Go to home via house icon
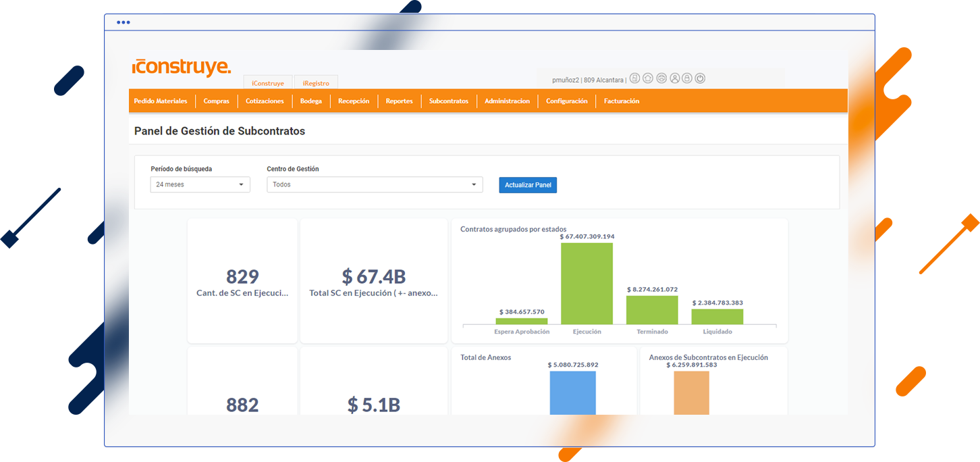 click(648, 78)
